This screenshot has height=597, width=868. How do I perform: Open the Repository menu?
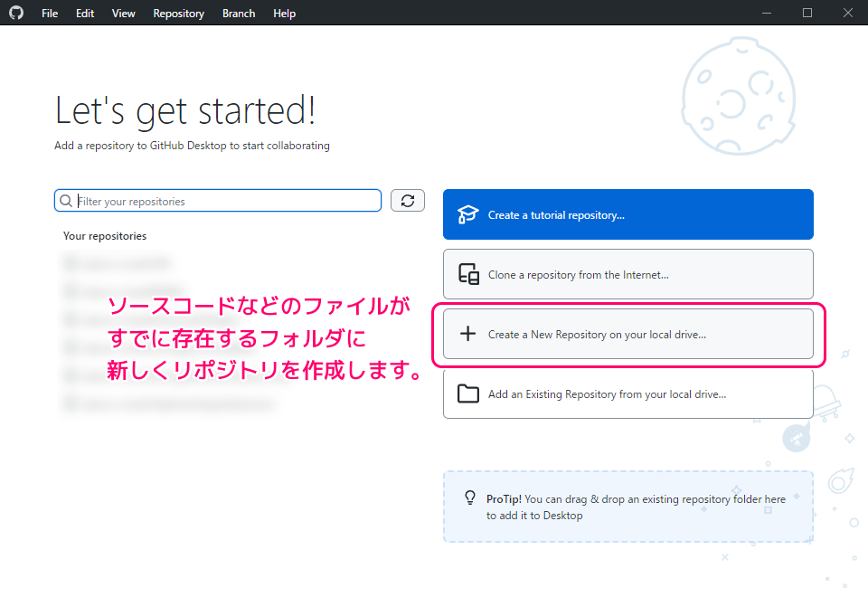point(178,14)
